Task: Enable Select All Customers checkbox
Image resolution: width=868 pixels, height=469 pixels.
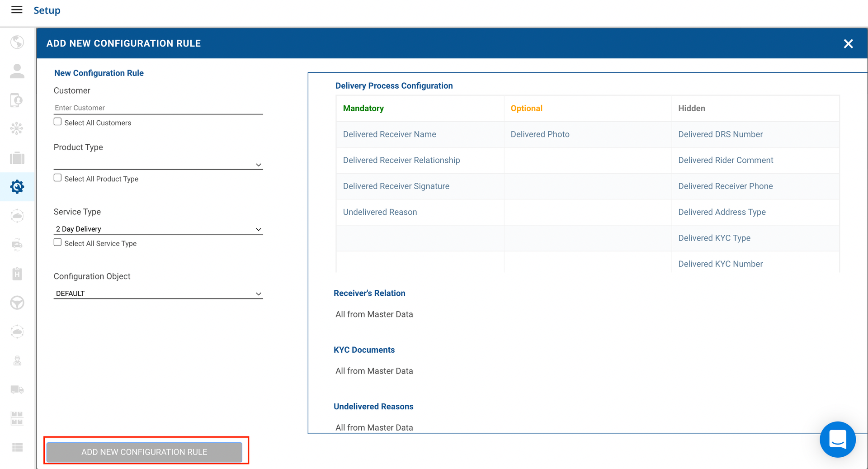Action: coord(58,122)
